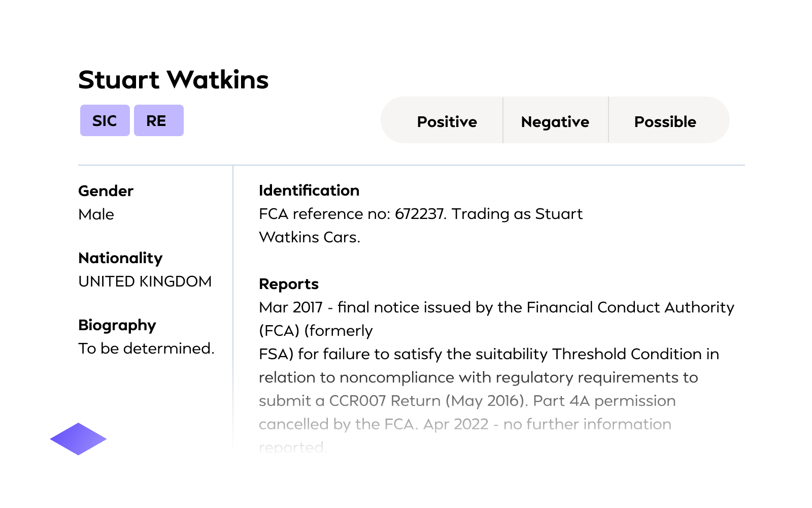Click the Reports section heading

pos(288,284)
